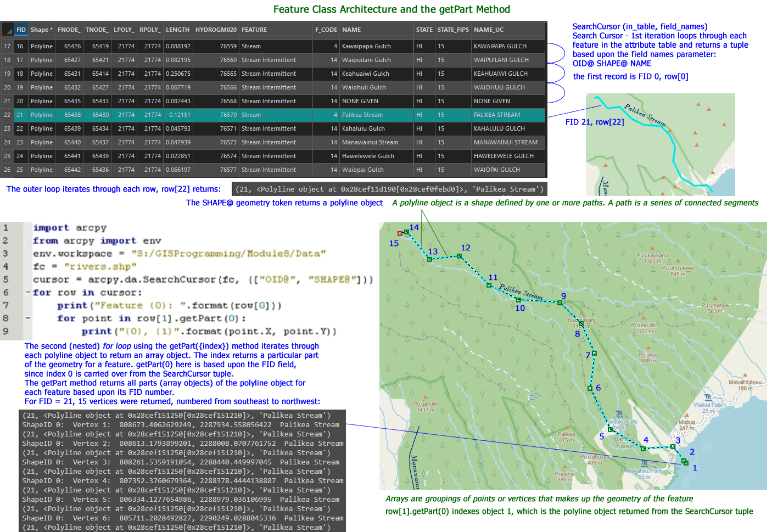Click the fc = "rivers.shp" code line
The height and width of the screenshot is (532, 783).
[85, 266]
